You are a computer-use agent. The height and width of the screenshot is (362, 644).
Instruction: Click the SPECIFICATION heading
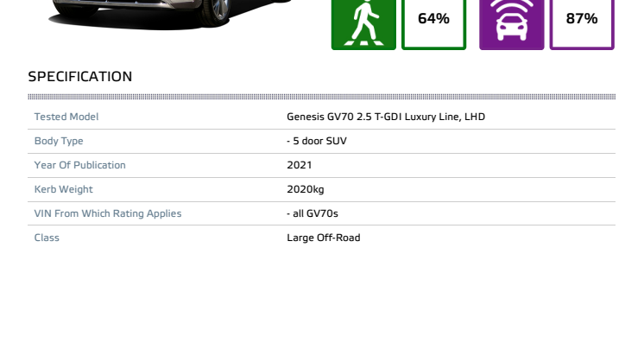80,76
